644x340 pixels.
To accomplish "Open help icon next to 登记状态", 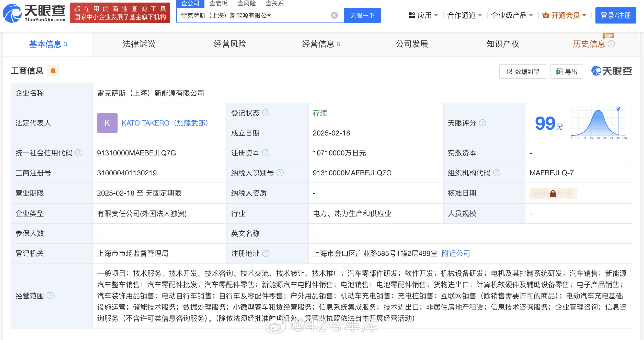I will tap(266, 113).
